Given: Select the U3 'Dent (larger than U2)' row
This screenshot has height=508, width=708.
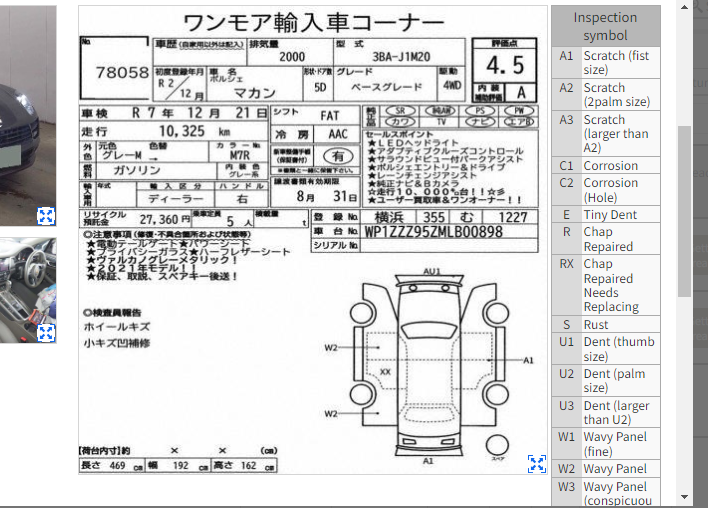Looking at the screenshot, I should pyautogui.click(x=606, y=412).
